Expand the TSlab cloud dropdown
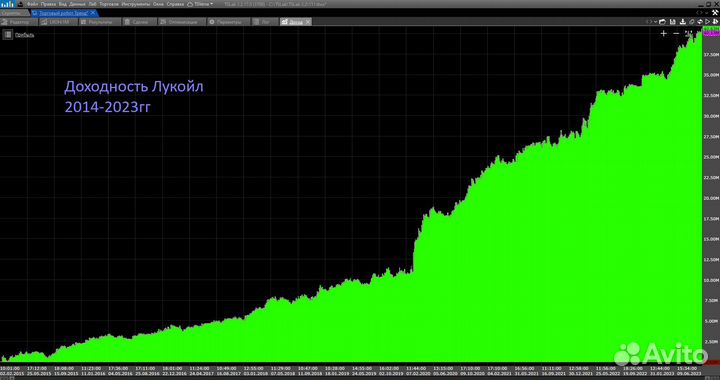720x380 pixels. click(201, 4)
